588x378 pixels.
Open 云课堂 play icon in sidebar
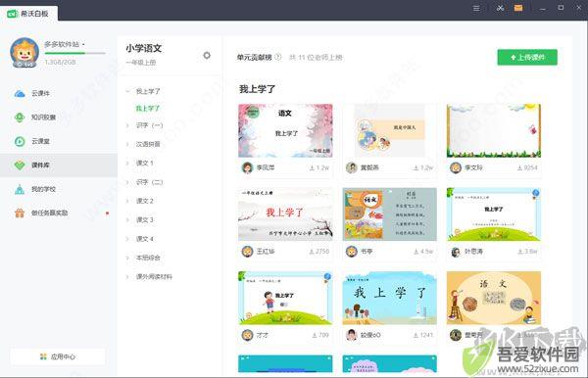coord(20,141)
